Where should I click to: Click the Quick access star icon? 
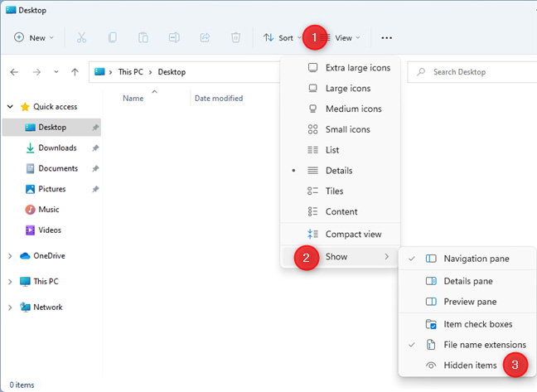(x=25, y=107)
